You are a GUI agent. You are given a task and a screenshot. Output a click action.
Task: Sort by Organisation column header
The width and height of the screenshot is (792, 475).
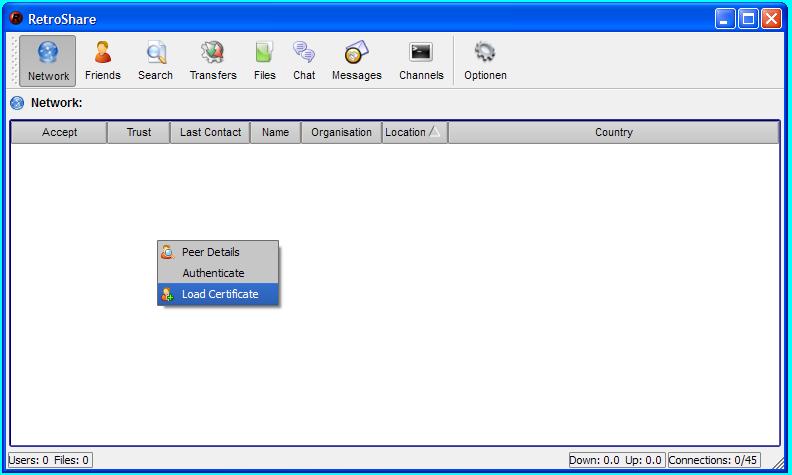[341, 132]
